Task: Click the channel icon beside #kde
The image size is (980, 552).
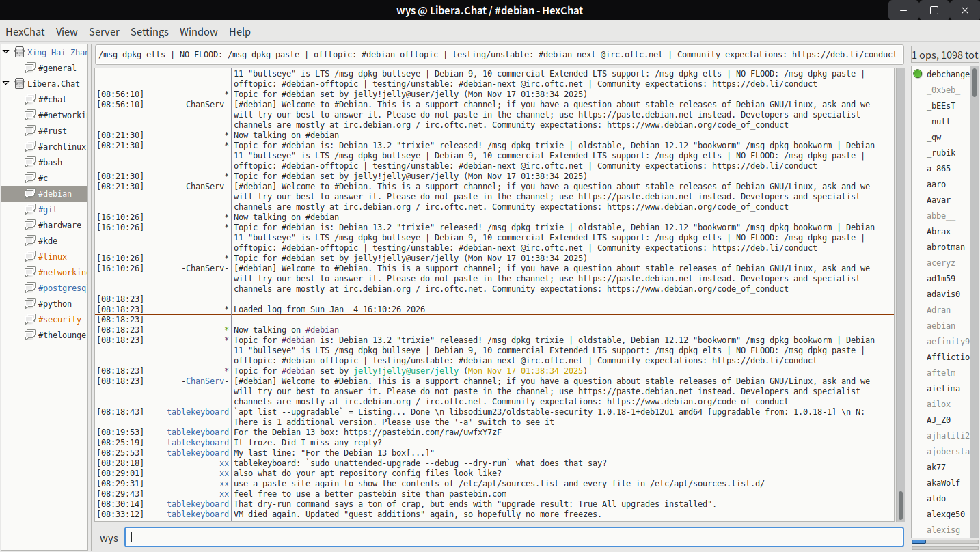Action: pyautogui.click(x=29, y=240)
